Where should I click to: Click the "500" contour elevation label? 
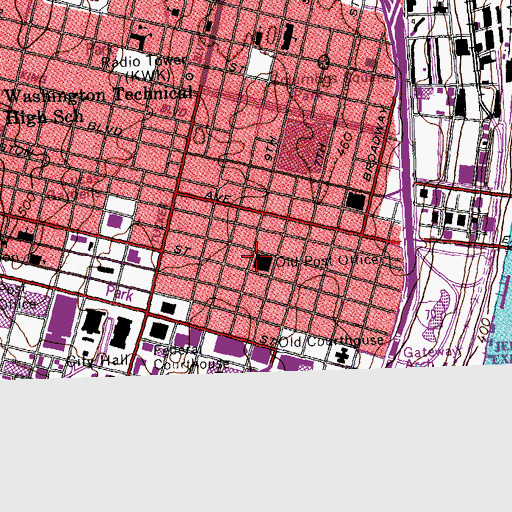click(x=26, y=204)
